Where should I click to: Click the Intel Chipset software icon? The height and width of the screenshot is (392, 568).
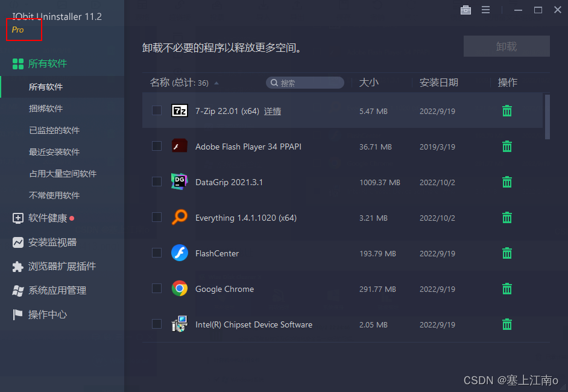tap(179, 324)
